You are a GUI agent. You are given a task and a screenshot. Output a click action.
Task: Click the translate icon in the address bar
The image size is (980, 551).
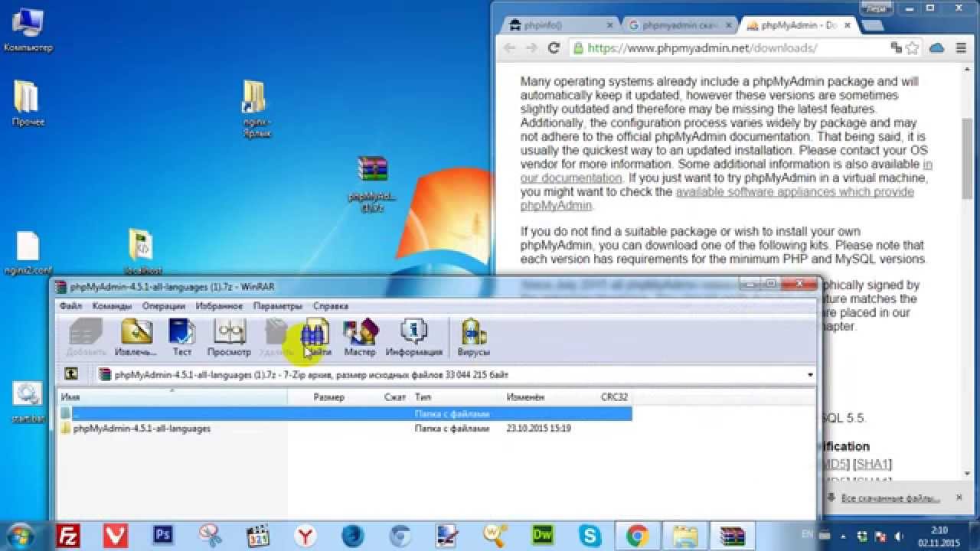(x=897, y=48)
